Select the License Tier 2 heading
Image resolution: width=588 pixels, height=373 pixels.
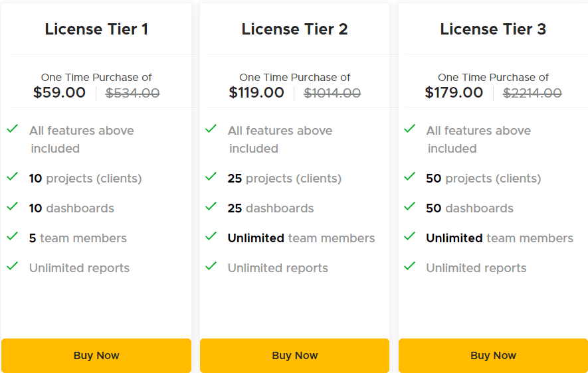click(x=295, y=29)
